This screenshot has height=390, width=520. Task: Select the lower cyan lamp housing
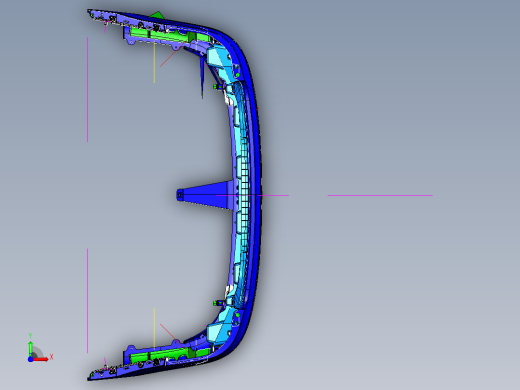click(220, 328)
